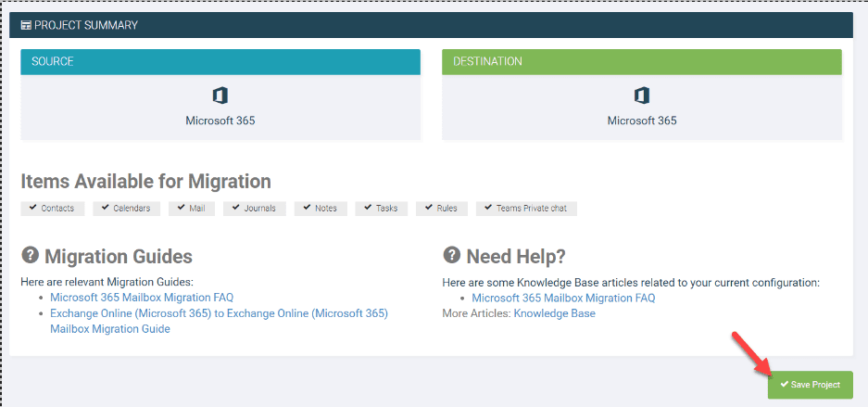The width and height of the screenshot is (868, 407).
Task: Click the SOURCE panel header
Action: 220,62
